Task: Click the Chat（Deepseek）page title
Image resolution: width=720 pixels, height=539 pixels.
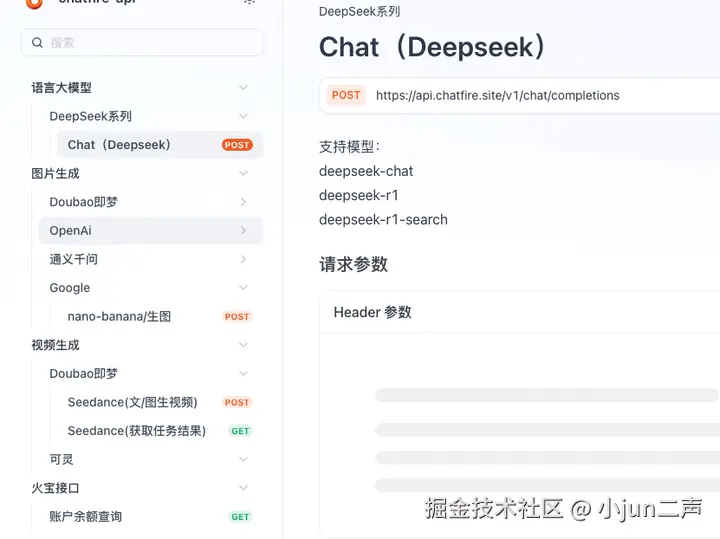Action: pos(432,47)
